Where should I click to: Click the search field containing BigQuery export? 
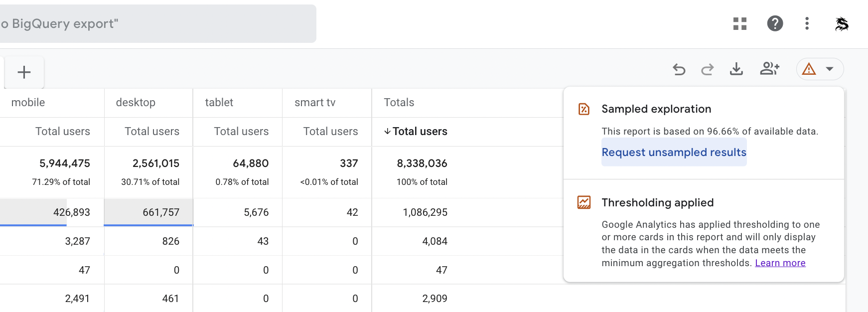[157, 24]
